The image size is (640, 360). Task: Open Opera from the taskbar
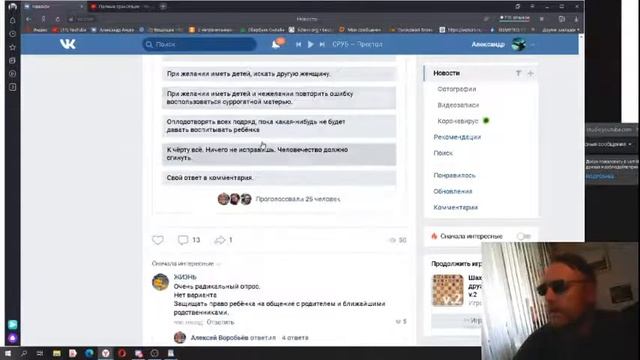pyautogui.click(x=122, y=353)
